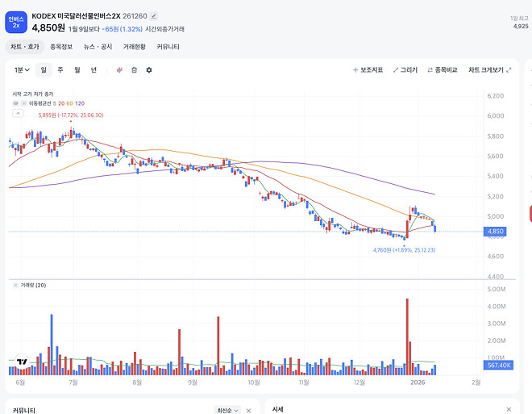Click 차트 크게보기 to enlarge chart
The image size is (532, 414).
[x=489, y=70]
